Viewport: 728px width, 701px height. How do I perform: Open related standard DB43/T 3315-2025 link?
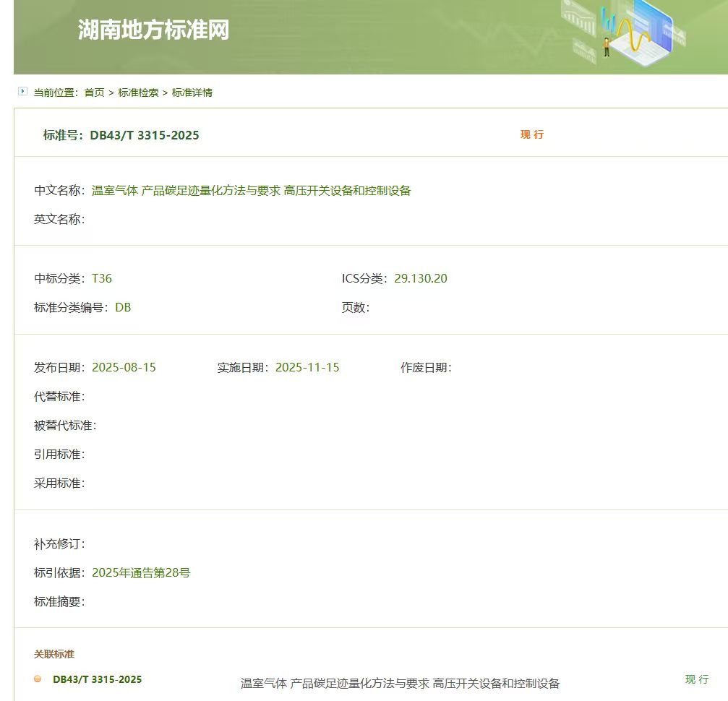(97, 679)
